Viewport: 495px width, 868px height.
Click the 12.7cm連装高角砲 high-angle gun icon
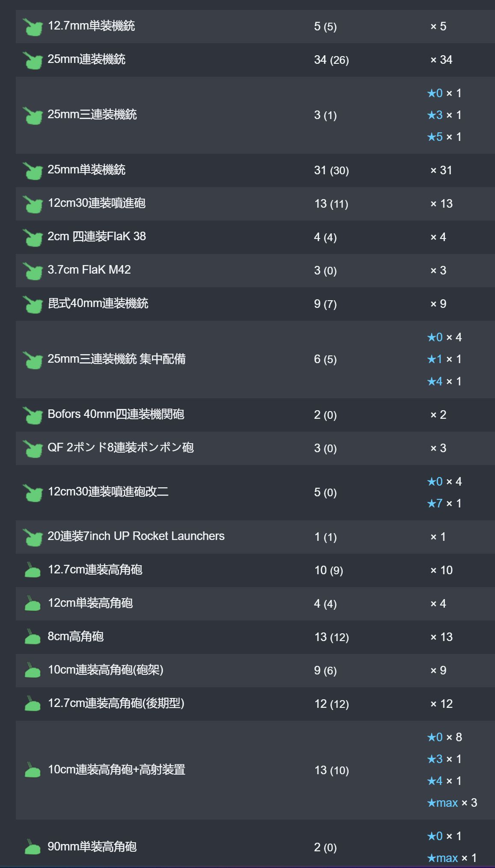click(x=33, y=570)
